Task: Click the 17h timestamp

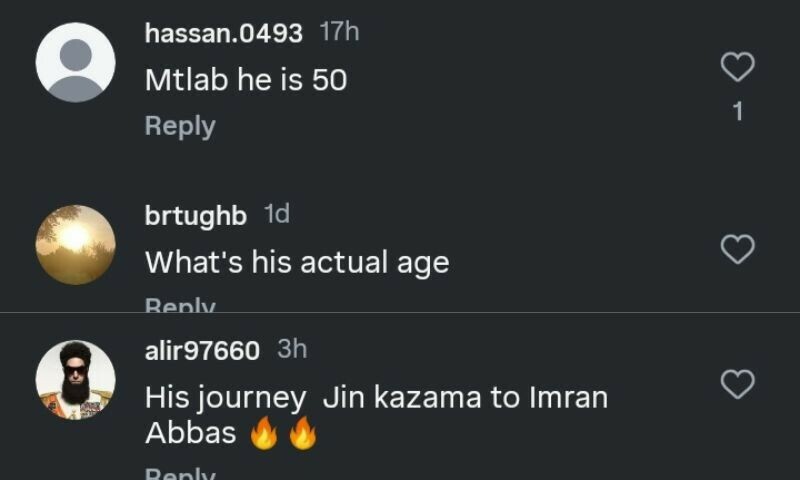Action: point(339,32)
